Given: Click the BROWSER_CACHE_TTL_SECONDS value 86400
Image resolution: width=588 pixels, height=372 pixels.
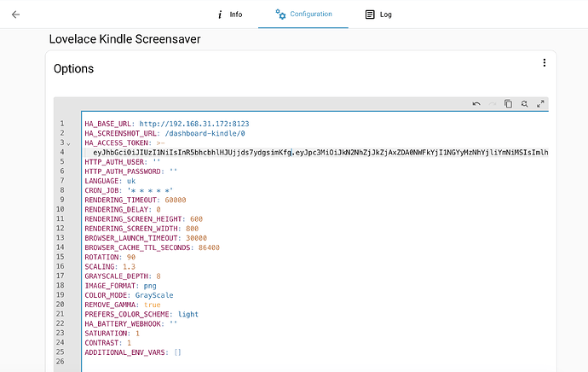Looking at the screenshot, I should [209, 247].
